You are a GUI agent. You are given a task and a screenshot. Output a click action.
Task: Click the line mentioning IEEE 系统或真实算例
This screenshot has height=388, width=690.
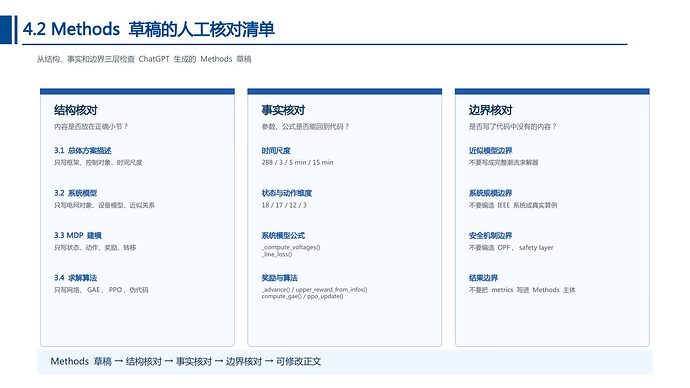513,205
